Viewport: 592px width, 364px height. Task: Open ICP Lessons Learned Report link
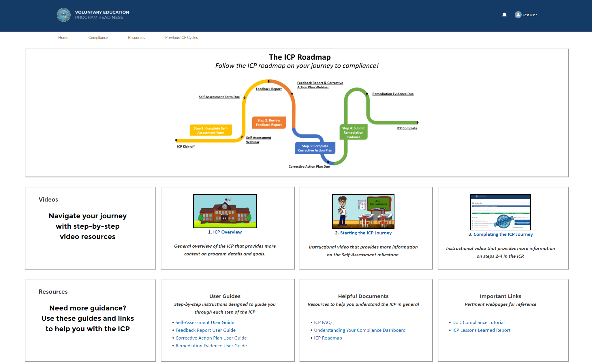[x=481, y=330]
